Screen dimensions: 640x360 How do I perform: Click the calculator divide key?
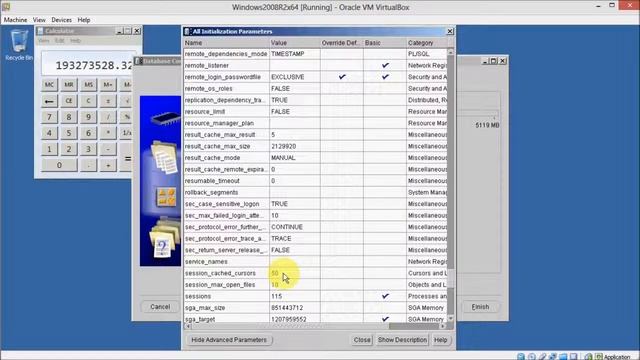click(108, 117)
